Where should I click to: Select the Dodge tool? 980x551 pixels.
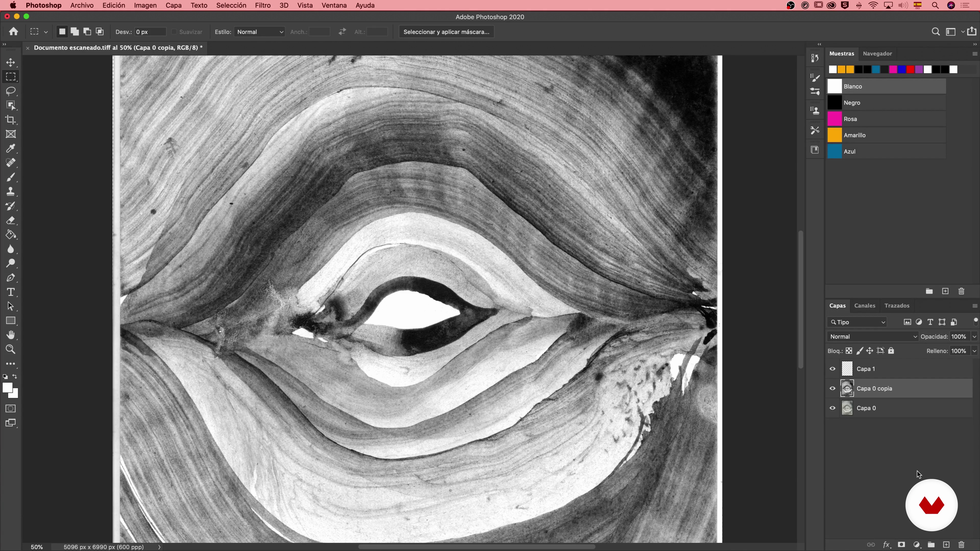pyautogui.click(x=11, y=263)
